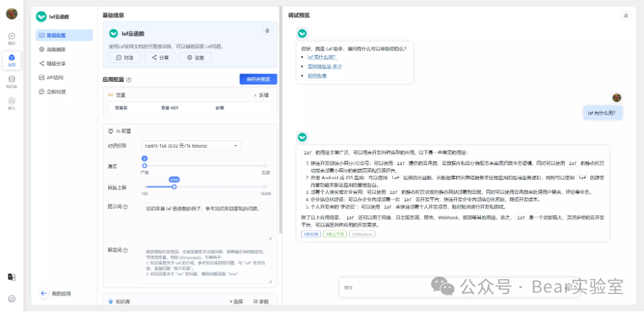The height and width of the screenshot is (312, 644).
Task: Open the chat icon in left sidebar
Action: click(12, 36)
